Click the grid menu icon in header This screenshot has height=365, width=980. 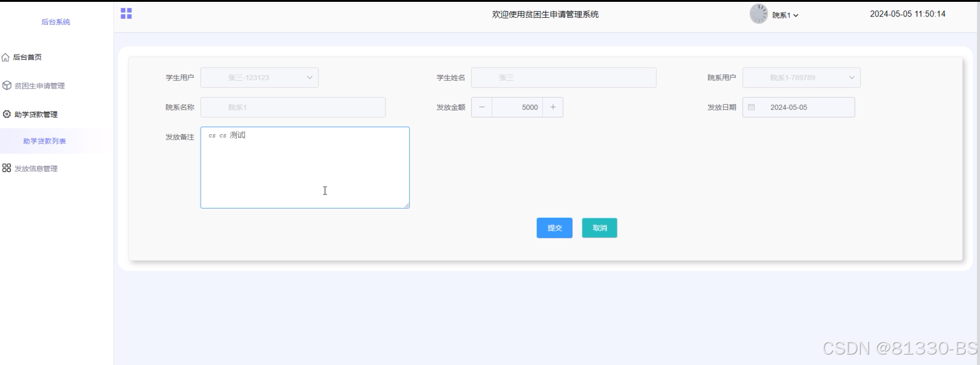(x=126, y=13)
